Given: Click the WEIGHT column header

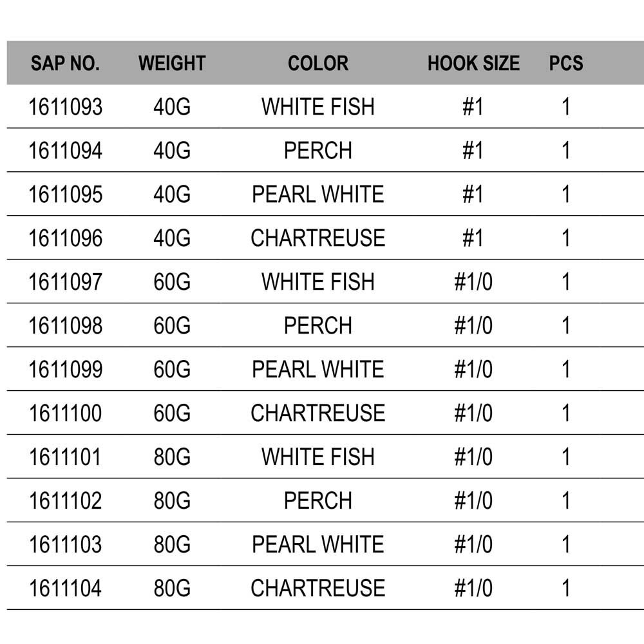Looking at the screenshot, I should [172, 63].
